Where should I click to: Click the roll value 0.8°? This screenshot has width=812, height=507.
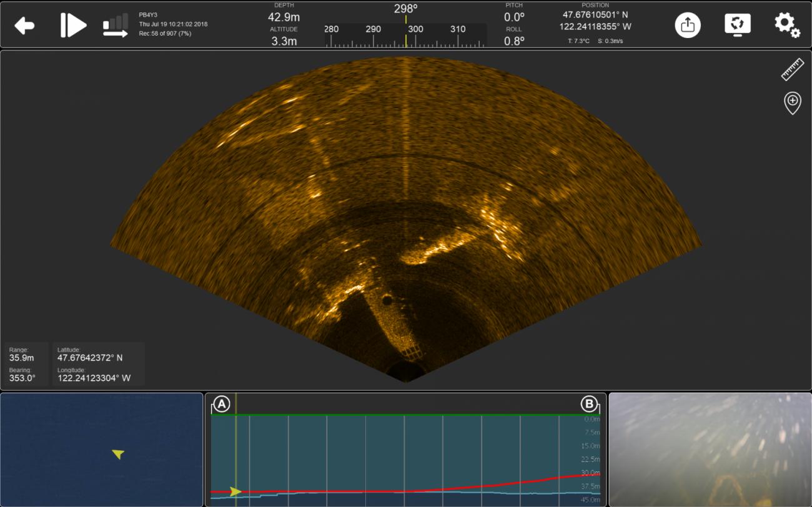514,41
